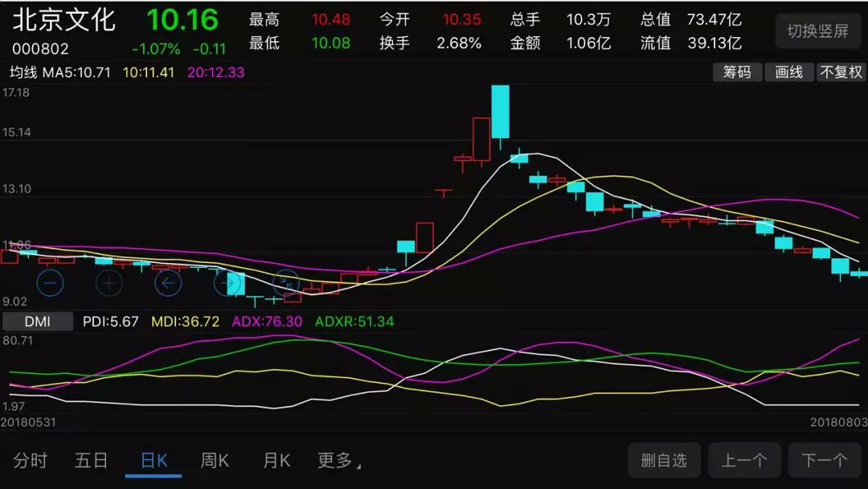Tap the 最低 value 10.08
Screen dimensions: 868x489
(x=331, y=43)
